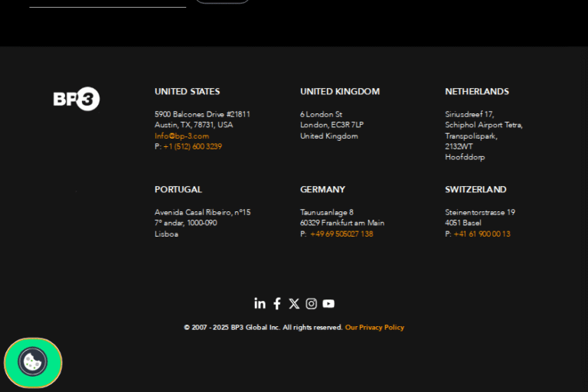588x392 pixels.
Task: Visit the X (Twitter) profile icon
Action: click(x=294, y=303)
